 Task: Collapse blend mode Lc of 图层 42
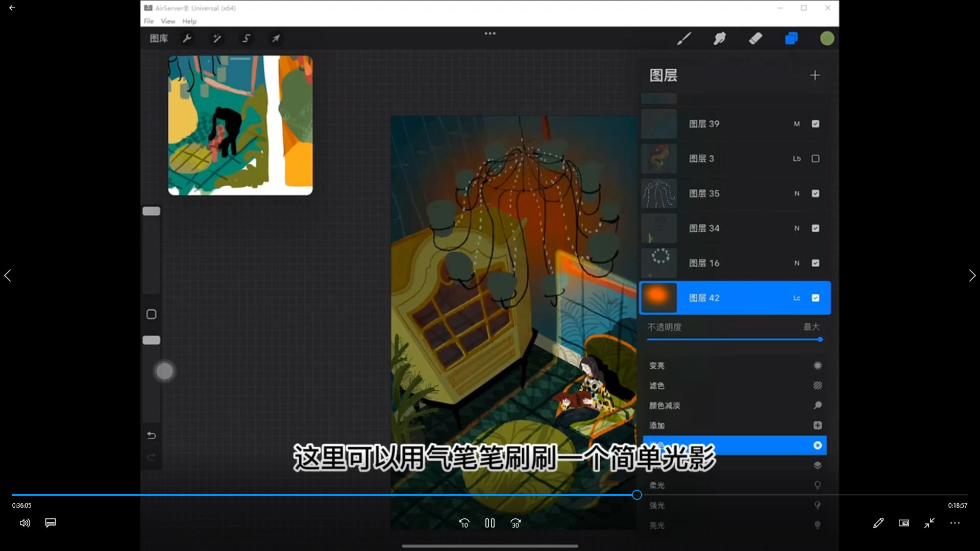tap(797, 298)
